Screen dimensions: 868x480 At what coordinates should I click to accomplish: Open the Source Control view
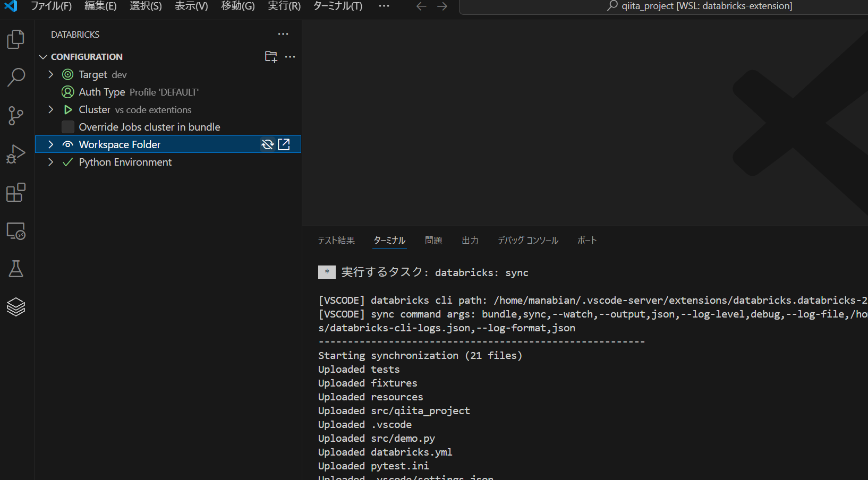pyautogui.click(x=16, y=116)
